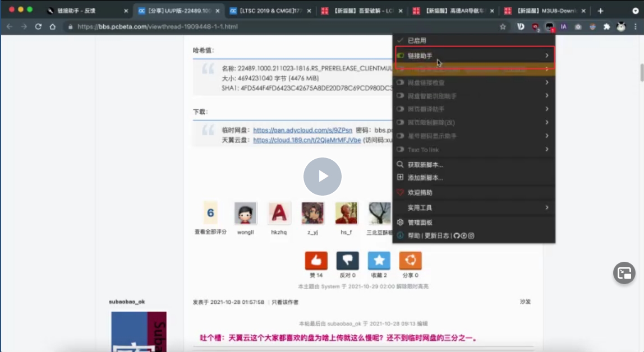Expand the 链接助手 submenu chevron
The image size is (644, 352).
[546, 55]
